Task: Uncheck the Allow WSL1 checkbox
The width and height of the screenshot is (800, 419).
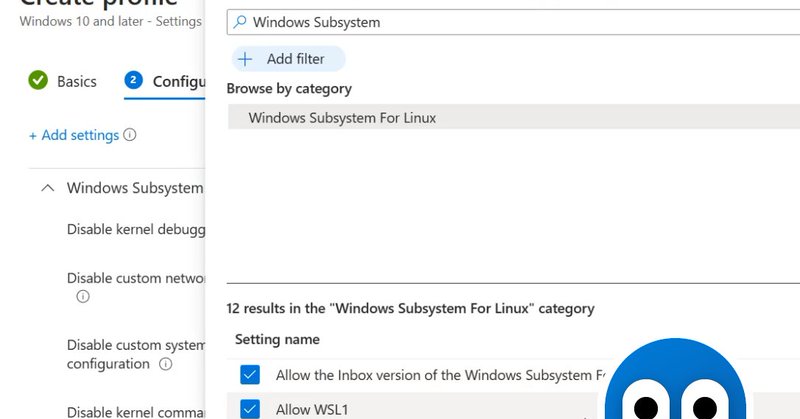Action: [250, 409]
